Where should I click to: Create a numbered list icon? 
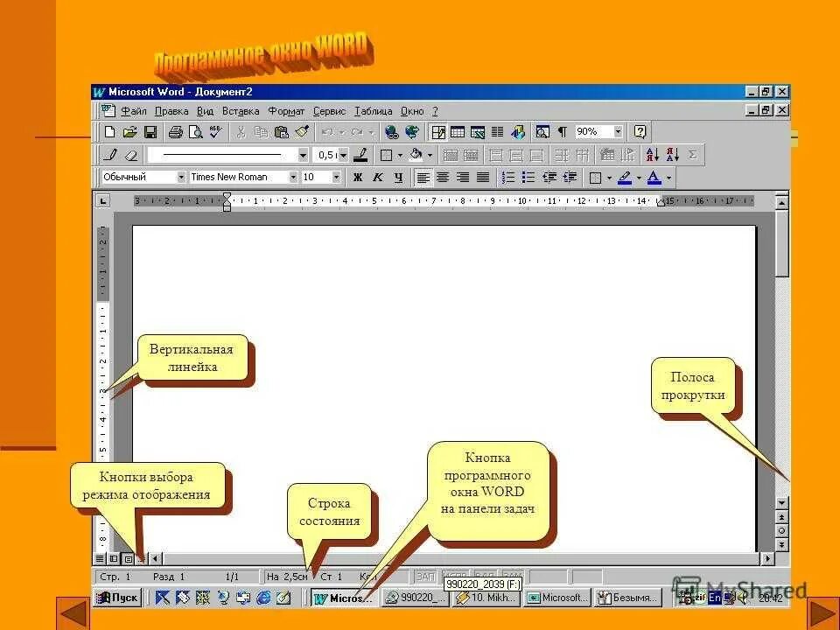pyautogui.click(x=507, y=178)
